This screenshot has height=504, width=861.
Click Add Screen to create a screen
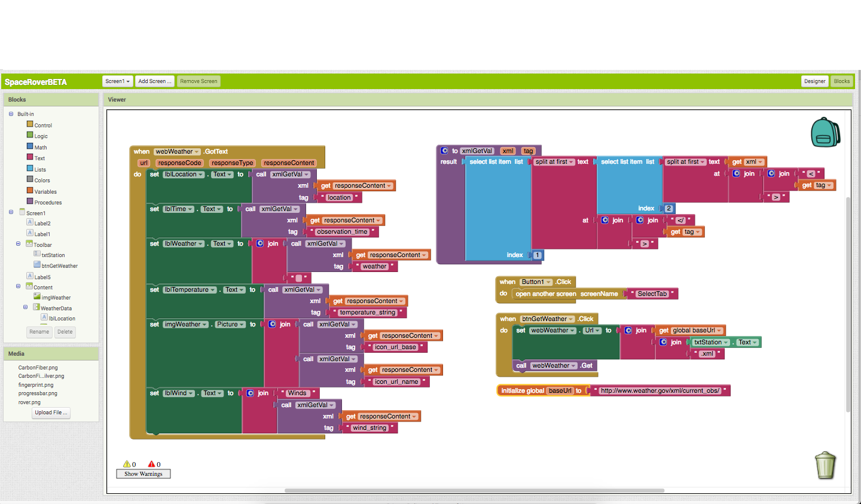pyautogui.click(x=154, y=81)
